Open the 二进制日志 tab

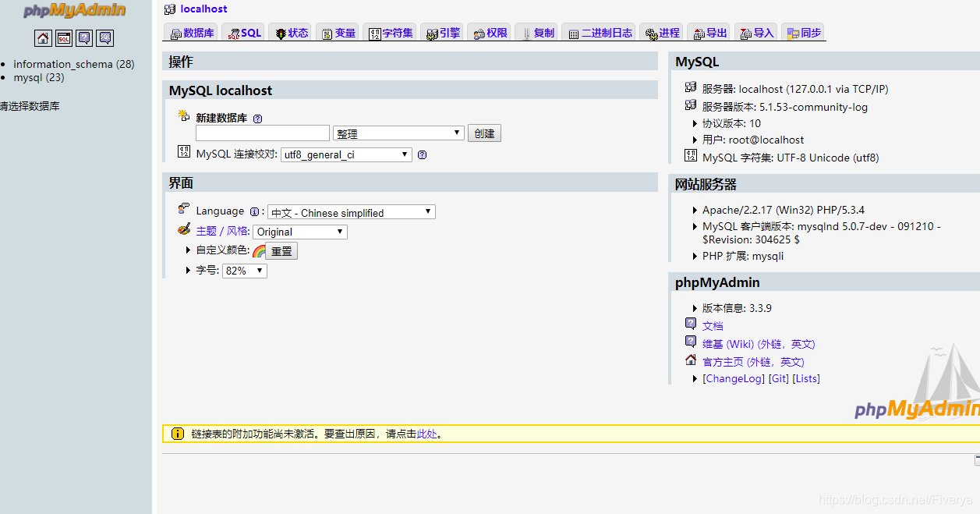pyautogui.click(x=600, y=33)
